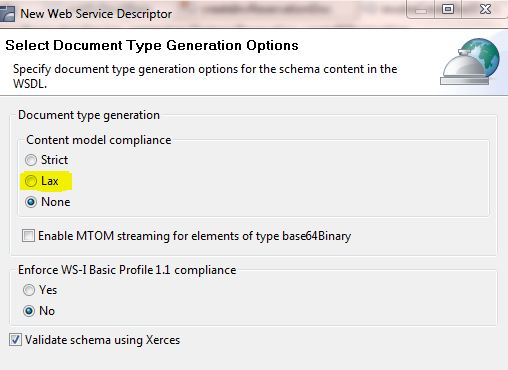The height and width of the screenshot is (370, 508).
Task: Click the service bell and globe wizard icon
Action: (470, 62)
